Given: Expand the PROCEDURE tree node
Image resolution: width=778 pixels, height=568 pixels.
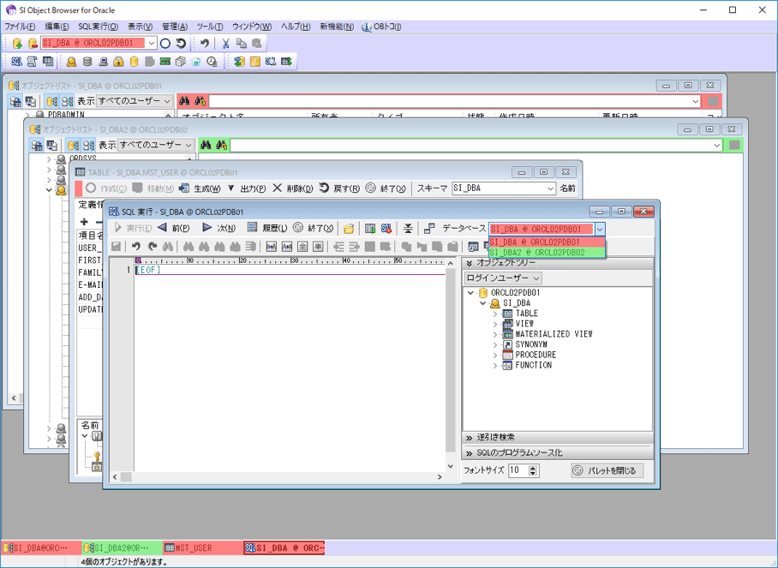Looking at the screenshot, I should click(494, 355).
